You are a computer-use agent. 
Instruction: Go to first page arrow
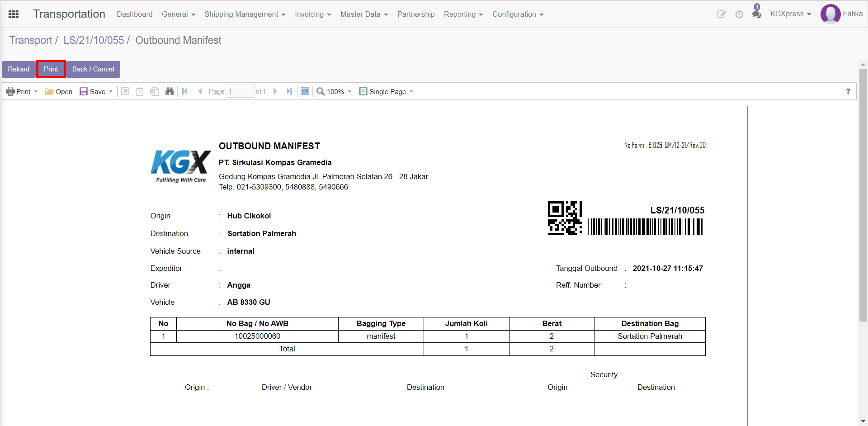(185, 91)
